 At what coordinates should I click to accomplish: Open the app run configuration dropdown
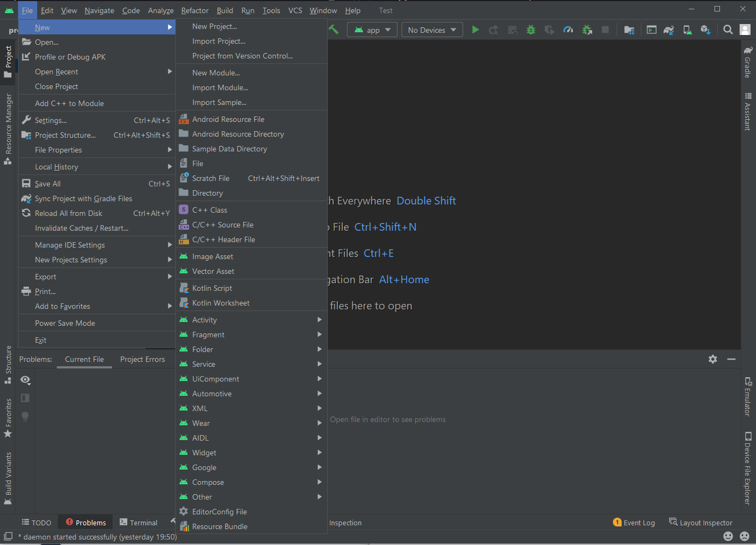click(373, 30)
